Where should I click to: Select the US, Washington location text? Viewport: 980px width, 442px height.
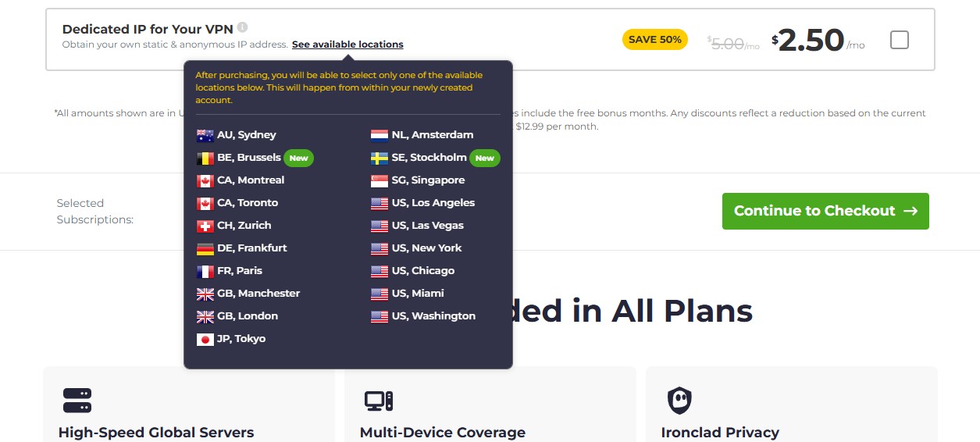coord(433,316)
